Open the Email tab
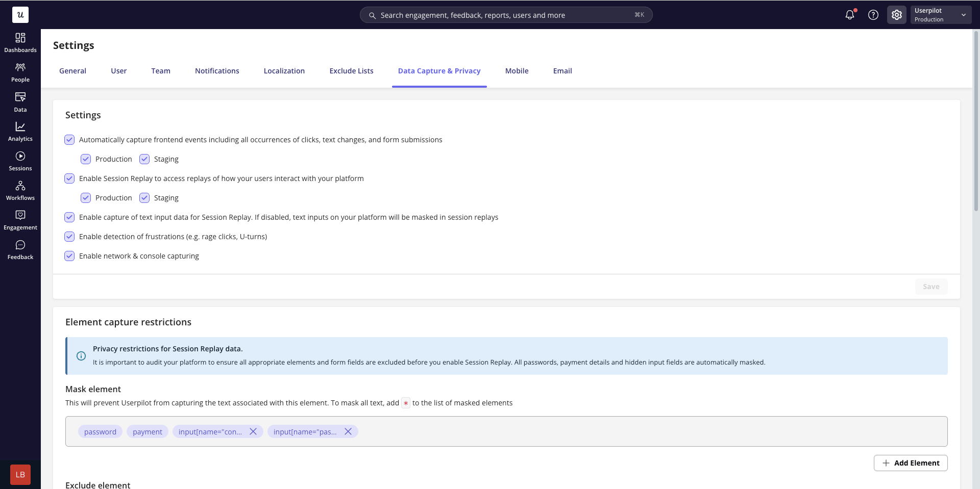The height and width of the screenshot is (489, 980). point(562,71)
